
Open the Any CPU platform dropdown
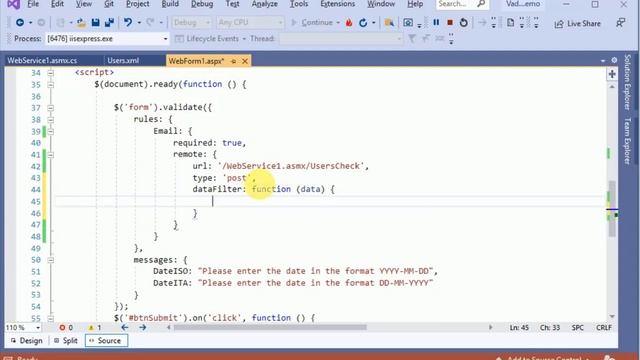pyautogui.click(x=250, y=22)
